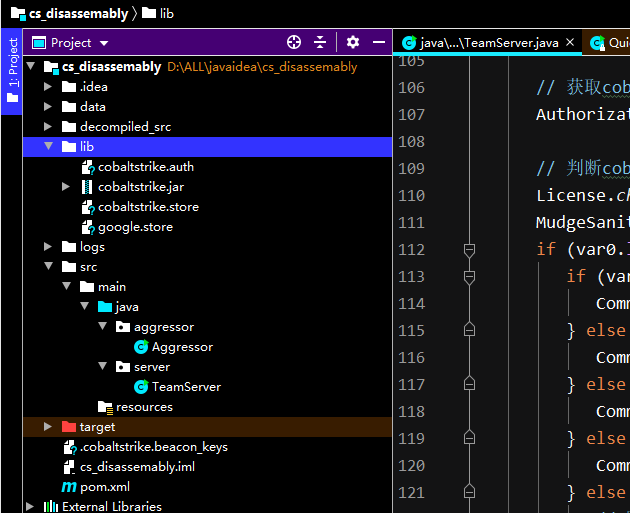The width and height of the screenshot is (630, 513).
Task: Click the server package icon
Action: click(x=123, y=366)
